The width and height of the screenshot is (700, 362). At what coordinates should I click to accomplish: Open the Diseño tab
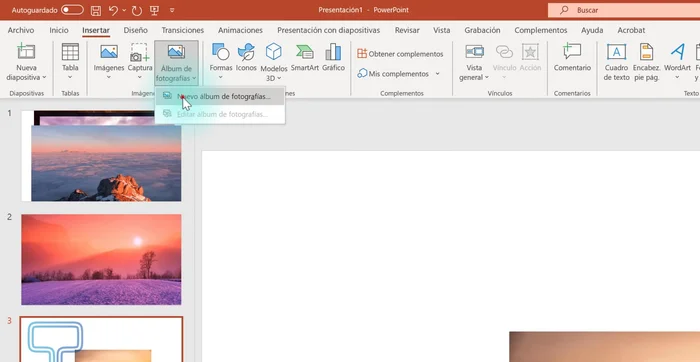(136, 30)
